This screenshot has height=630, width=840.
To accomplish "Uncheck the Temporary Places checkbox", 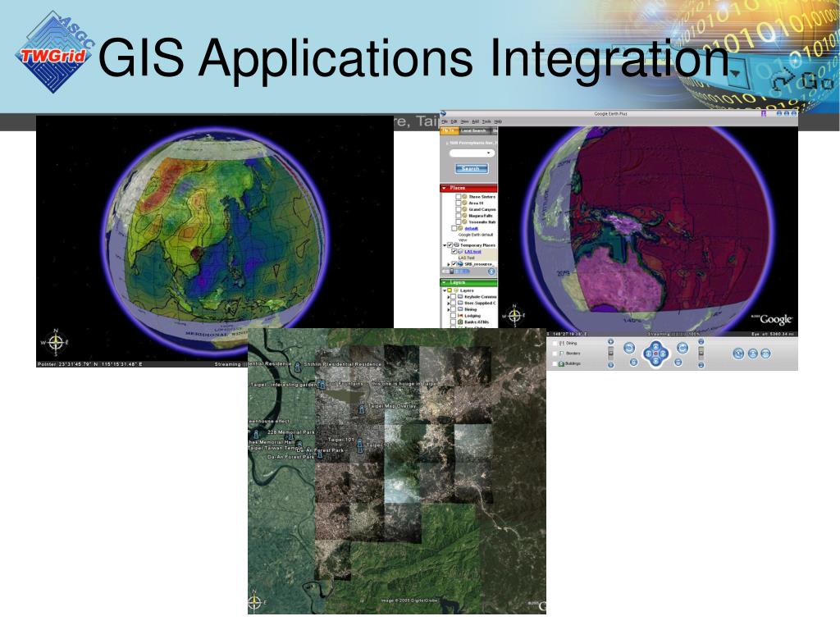I will coord(450,244).
